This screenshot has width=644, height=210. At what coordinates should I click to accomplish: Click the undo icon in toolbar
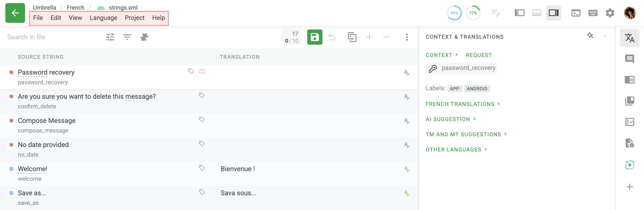click(332, 37)
